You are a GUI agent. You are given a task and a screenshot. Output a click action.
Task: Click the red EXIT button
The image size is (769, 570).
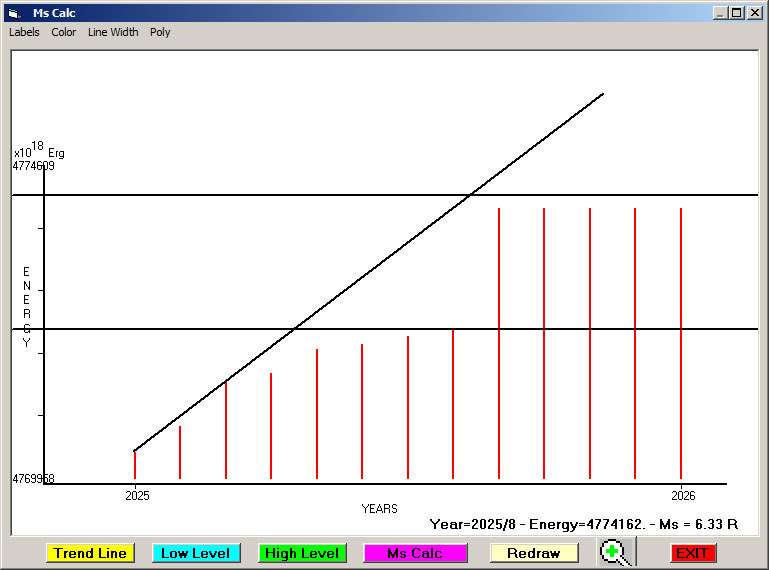coord(692,553)
